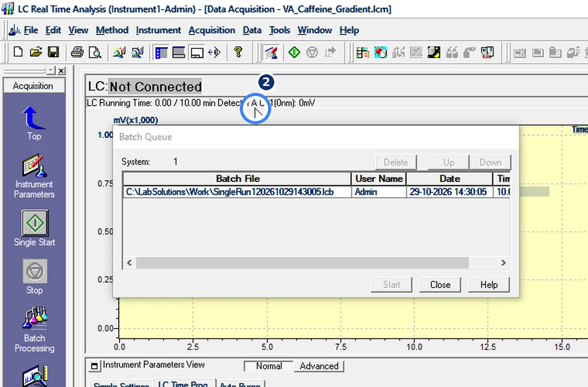Click the Acquisition header in assistant bar
588x387 pixels.
(x=34, y=86)
